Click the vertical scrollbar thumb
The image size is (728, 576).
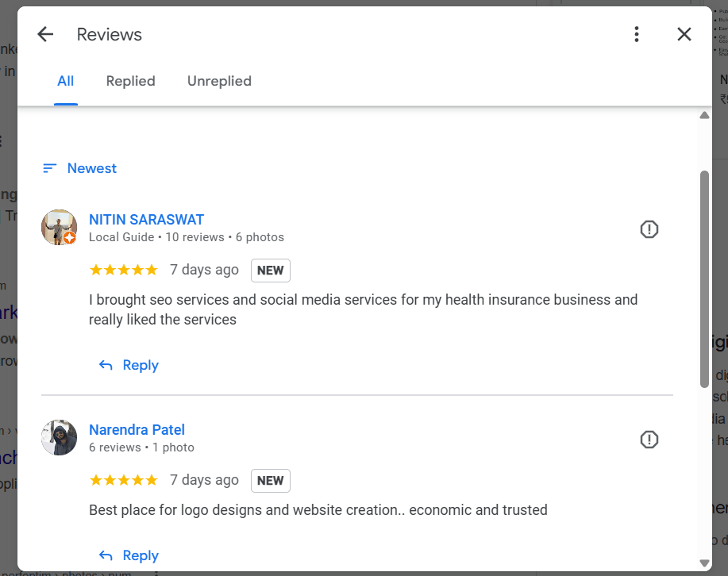tap(704, 279)
